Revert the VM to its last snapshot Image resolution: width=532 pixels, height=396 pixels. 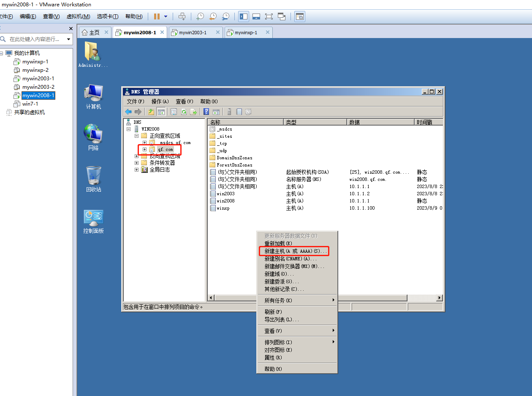pos(213,16)
